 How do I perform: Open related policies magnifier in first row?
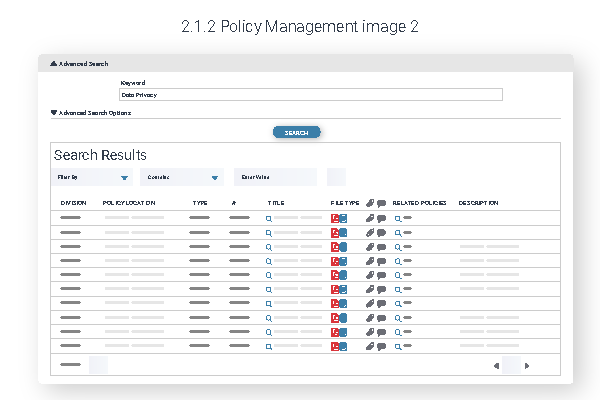(x=398, y=219)
